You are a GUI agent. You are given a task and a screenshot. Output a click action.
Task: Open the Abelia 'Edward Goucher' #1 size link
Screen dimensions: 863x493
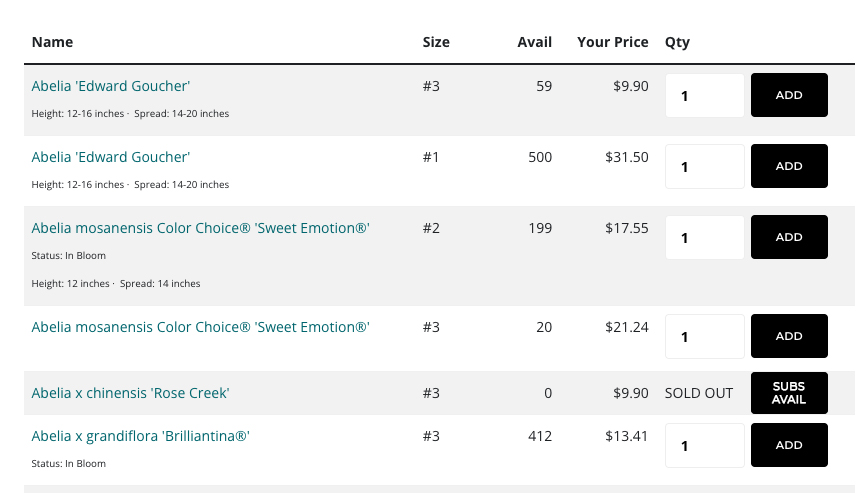click(111, 157)
